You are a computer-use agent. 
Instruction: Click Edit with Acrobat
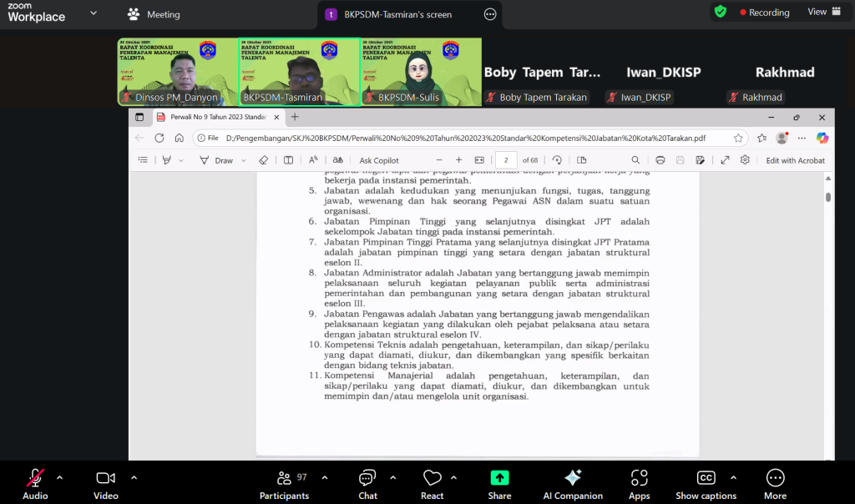tap(795, 160)
